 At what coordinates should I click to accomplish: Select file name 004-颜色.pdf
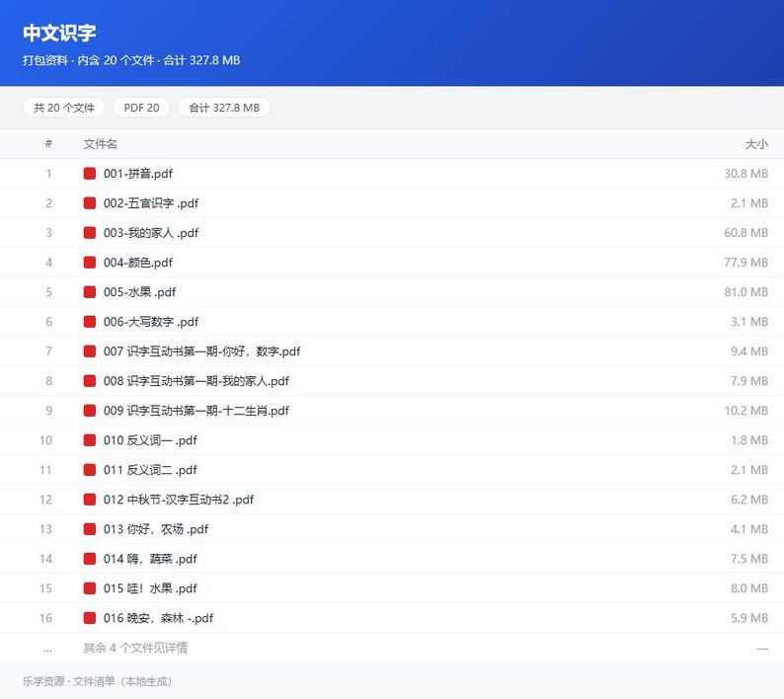(138, 263)
